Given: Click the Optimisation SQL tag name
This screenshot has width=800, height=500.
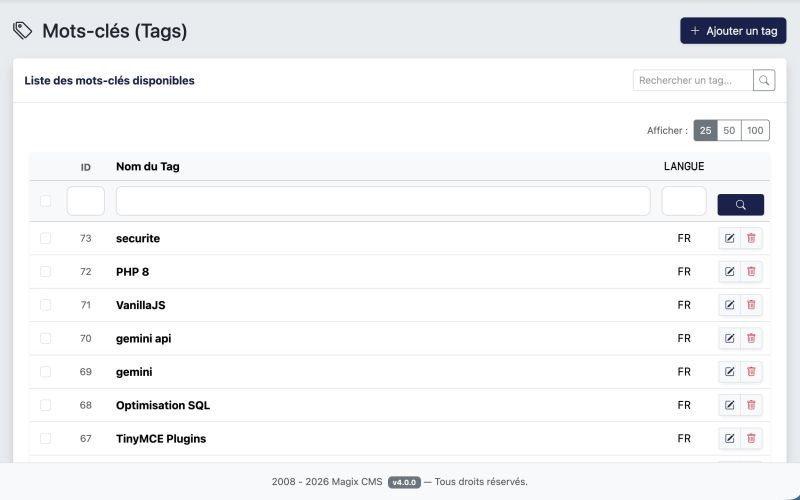Looking at the screenshot, I should (x=163, y=405).
